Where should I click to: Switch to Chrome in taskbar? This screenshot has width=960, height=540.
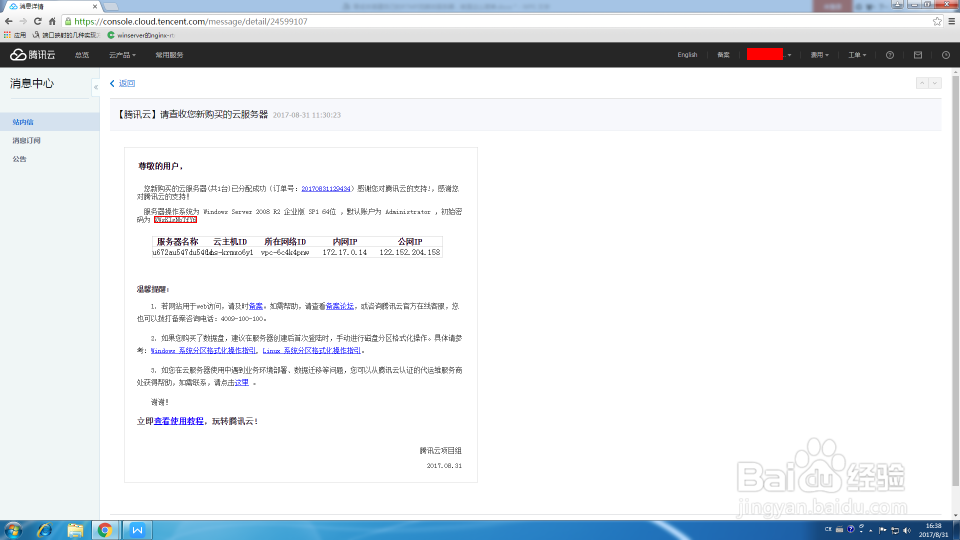click(105, 530)
